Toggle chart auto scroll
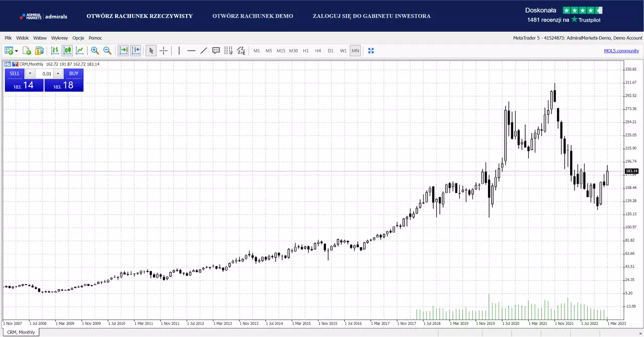 136,50
